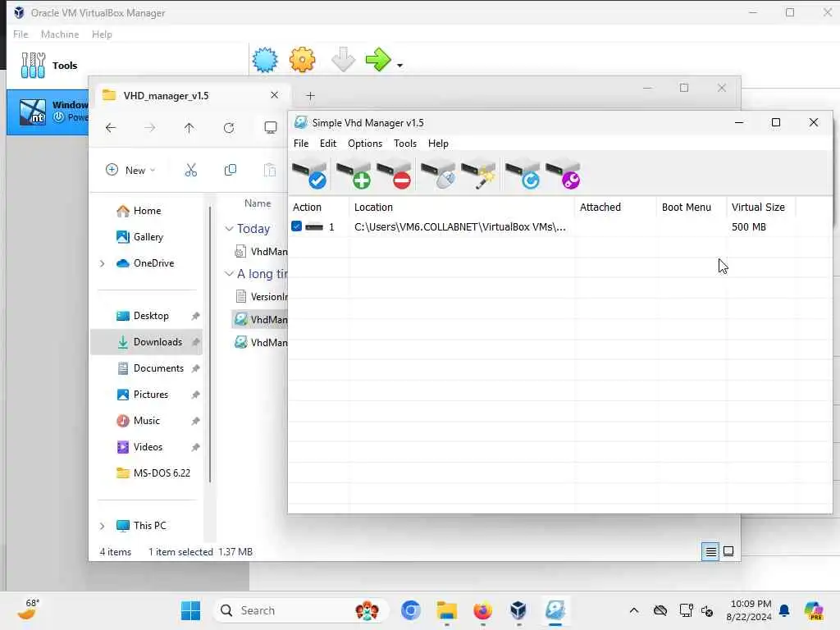
Task: Go back in File Explorer
Action: tap(111, 128)
